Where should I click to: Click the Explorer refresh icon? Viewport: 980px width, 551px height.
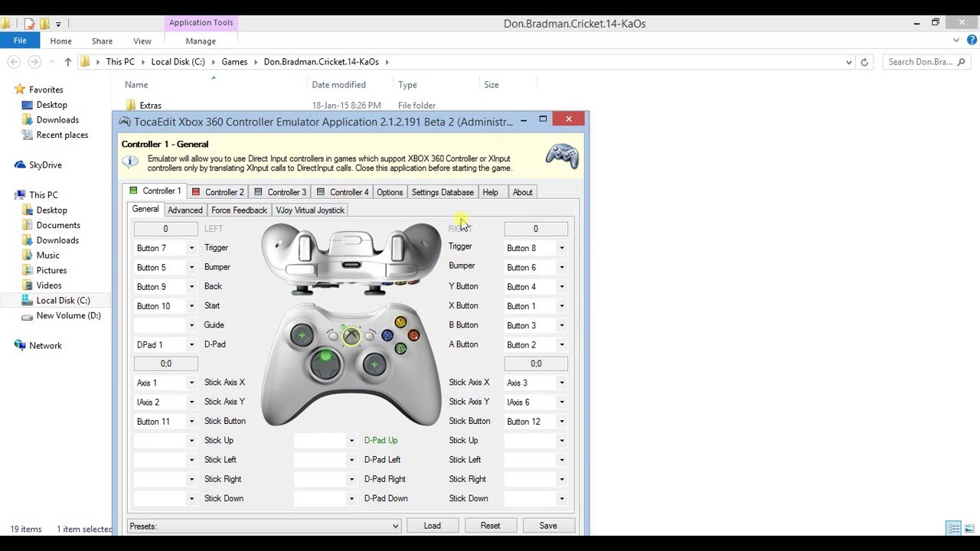click(x=864, y=62)
